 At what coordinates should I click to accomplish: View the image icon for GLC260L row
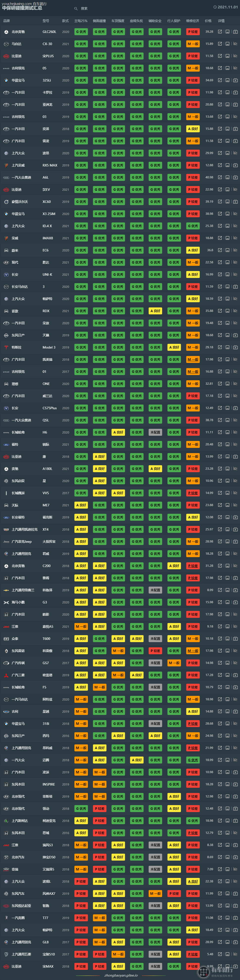point(227,32)
